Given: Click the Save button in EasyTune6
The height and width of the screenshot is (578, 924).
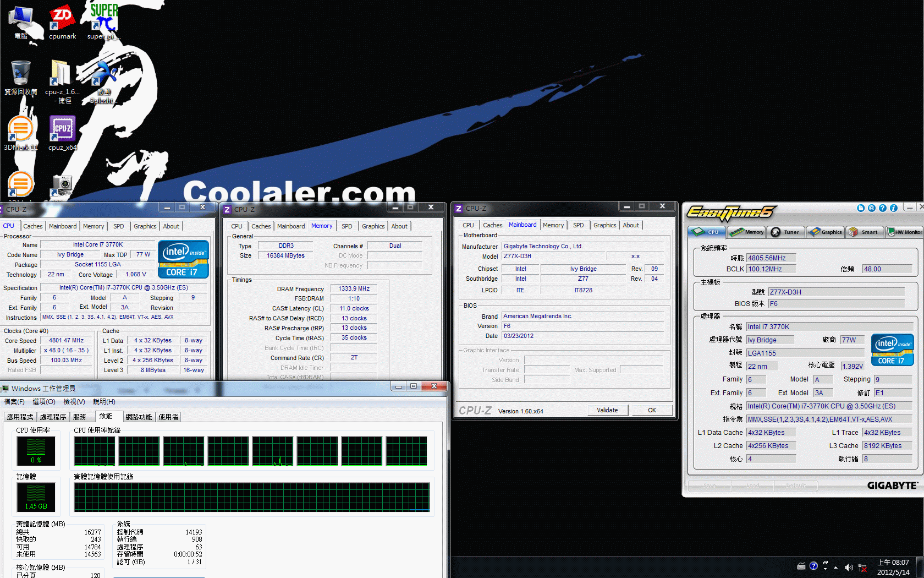Looking at the screenshot, I should point(710,486).
